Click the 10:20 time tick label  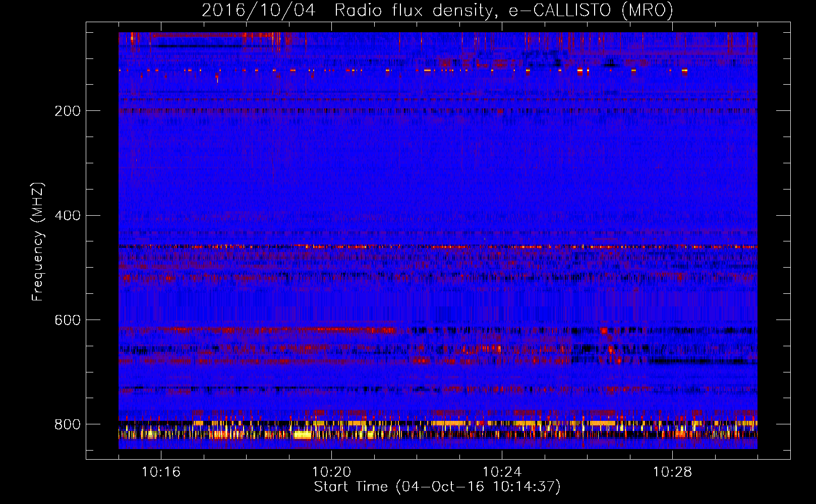[331, 472]
